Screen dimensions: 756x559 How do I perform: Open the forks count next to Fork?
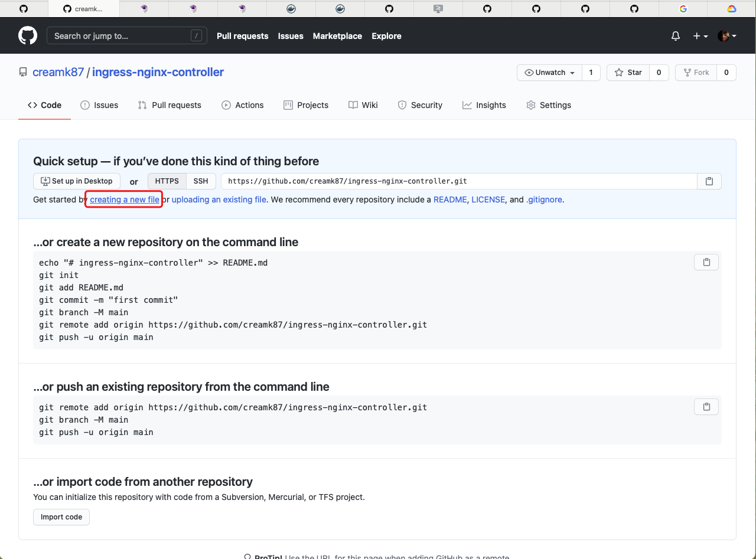pyautogui.click(x=726, y=73)
